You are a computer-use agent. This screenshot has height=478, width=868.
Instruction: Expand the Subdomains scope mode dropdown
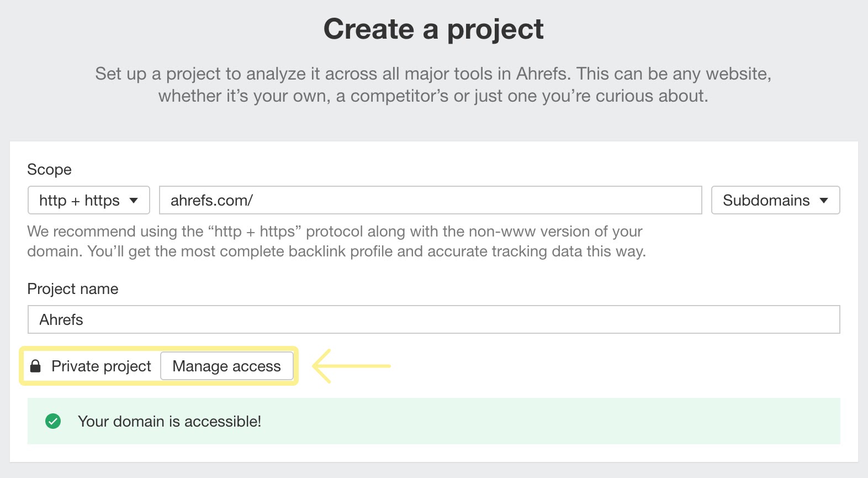pos(775,200)
